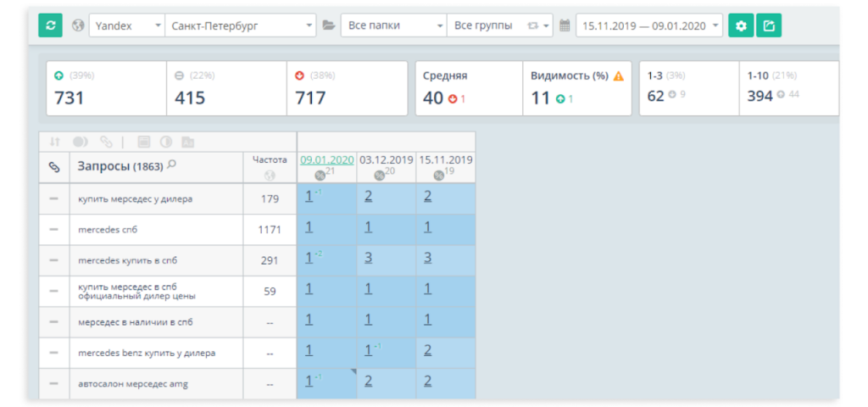Click the folder icon before Все папки

329,25
